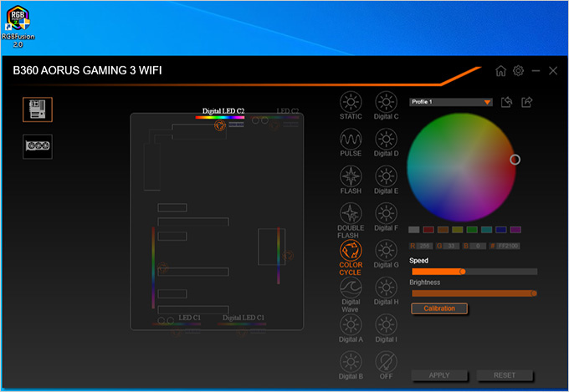The image size is (569, 392).
Task: Select the motherboard device thumbnail
Action: (x=38, y=109)
